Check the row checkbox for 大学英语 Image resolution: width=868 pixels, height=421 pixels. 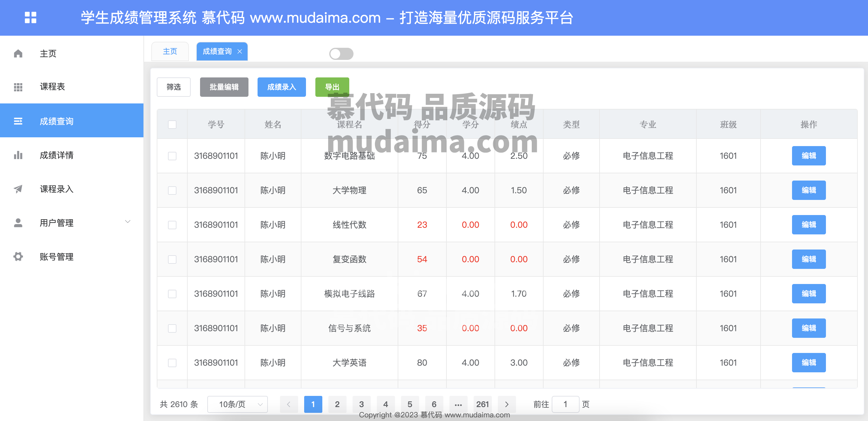[172, 363]
